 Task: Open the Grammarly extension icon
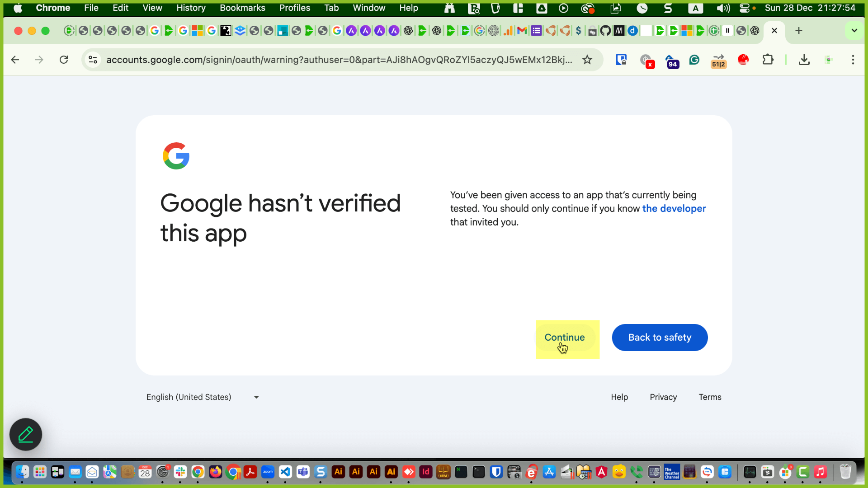click(694, 60)
